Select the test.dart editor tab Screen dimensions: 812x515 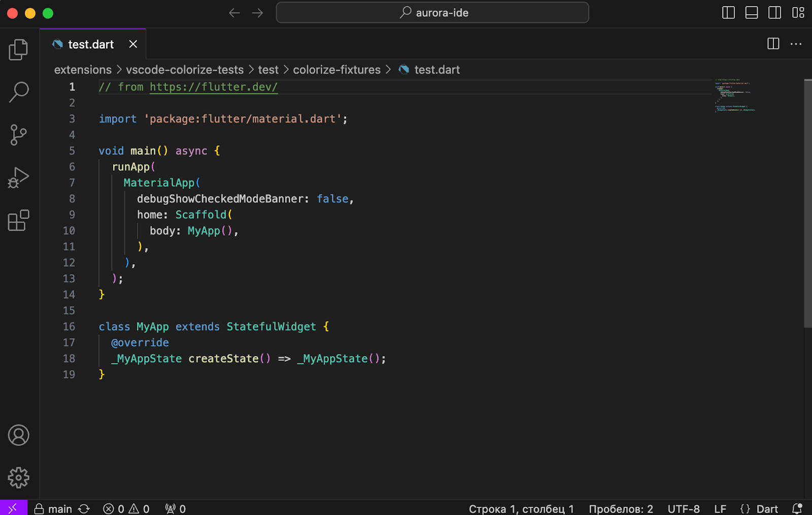93,44
